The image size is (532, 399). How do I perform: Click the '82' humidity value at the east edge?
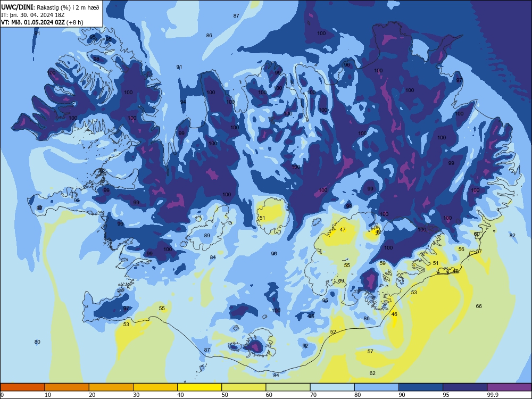coord(512,236)
